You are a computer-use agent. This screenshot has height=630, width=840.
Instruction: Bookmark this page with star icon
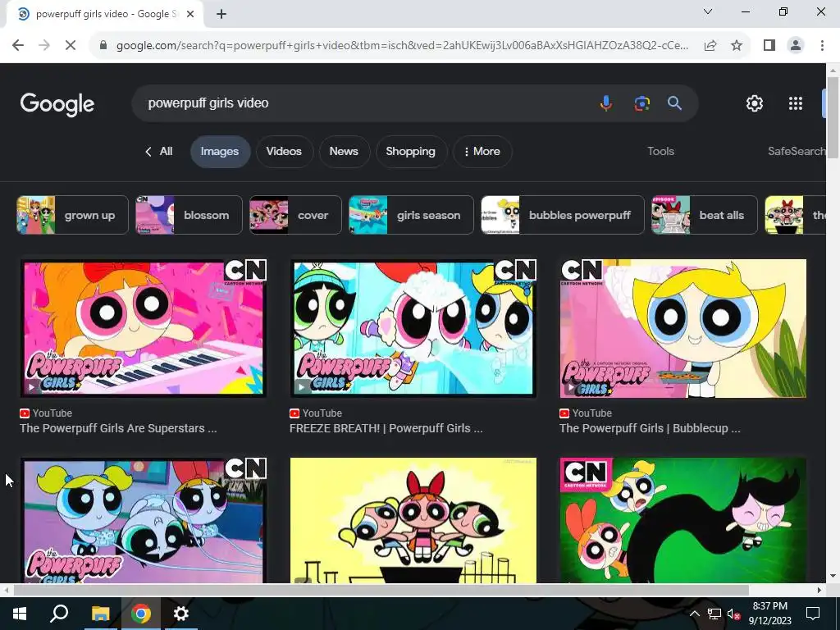737,46
